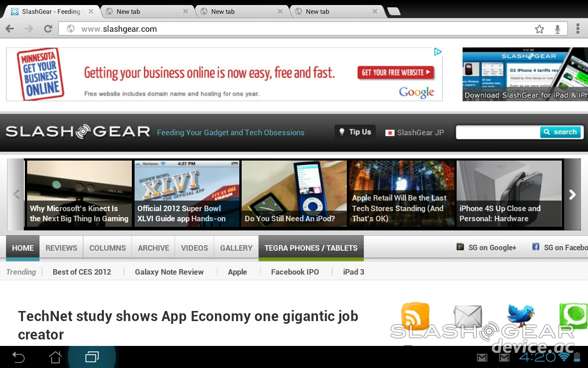Click the orange RSS feed icon
Image resolution: width=588 pixels, height=368 pixels.
[x=415, y=316]
